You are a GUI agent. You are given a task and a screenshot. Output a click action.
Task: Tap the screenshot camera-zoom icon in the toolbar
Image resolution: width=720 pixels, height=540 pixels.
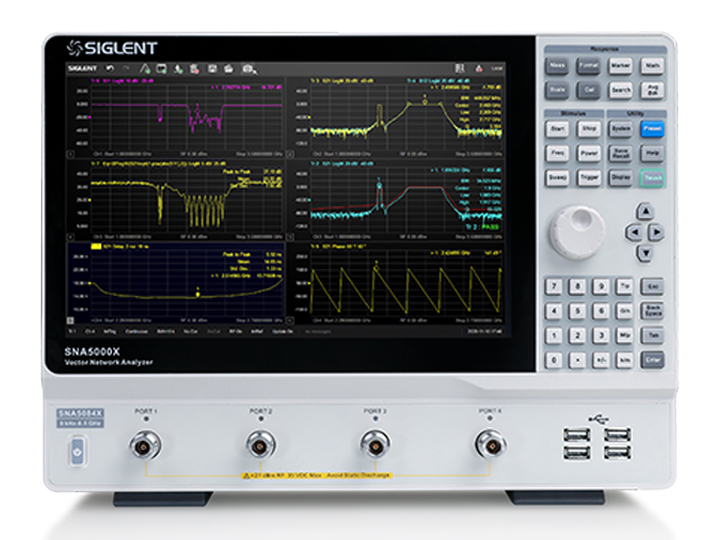pos(249,68)
